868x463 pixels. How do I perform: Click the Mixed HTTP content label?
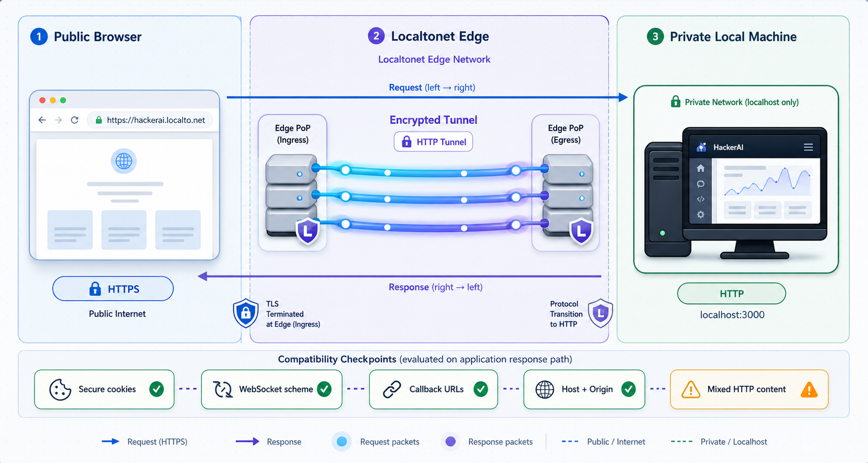[747, 389]
